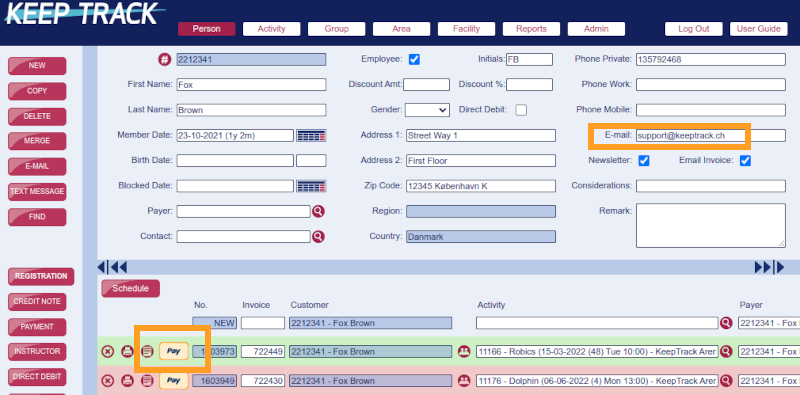This screenshot has width=800, height=395.
Task: Print registration 1603949
Action: point(128,381)
